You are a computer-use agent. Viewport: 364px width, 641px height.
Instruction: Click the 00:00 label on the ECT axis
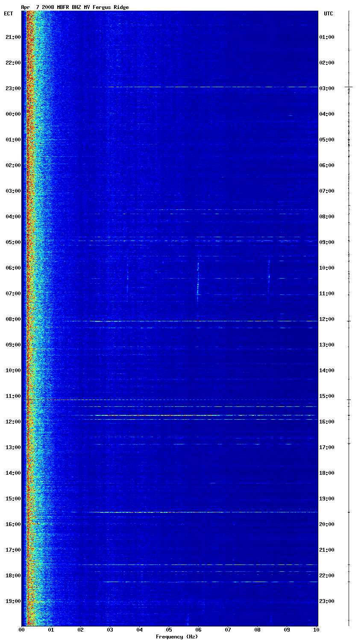(13, 114)
